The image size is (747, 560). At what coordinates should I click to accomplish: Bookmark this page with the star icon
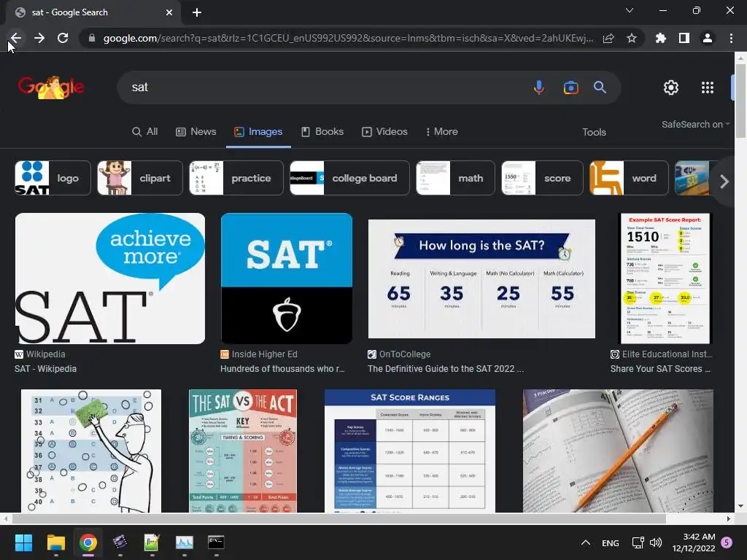pos(632,38)
